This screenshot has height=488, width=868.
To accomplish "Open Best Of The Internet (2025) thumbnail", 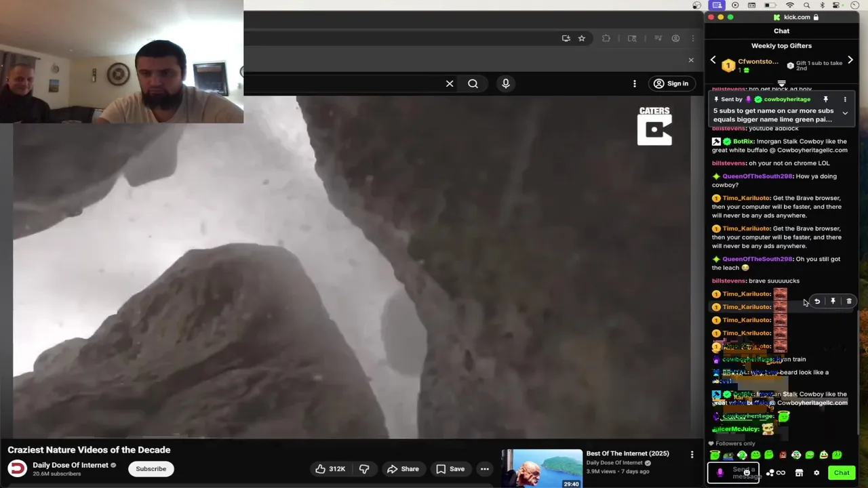I will (x=542, y=468).
